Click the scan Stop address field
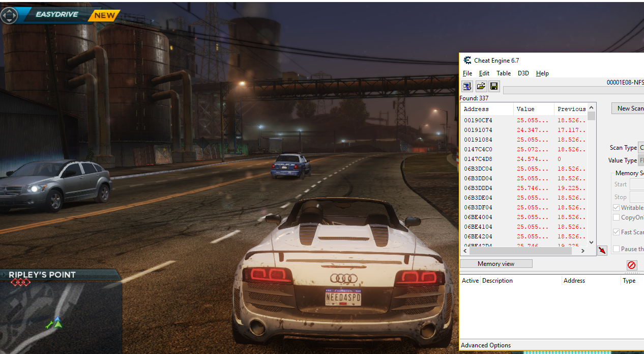 637,197
